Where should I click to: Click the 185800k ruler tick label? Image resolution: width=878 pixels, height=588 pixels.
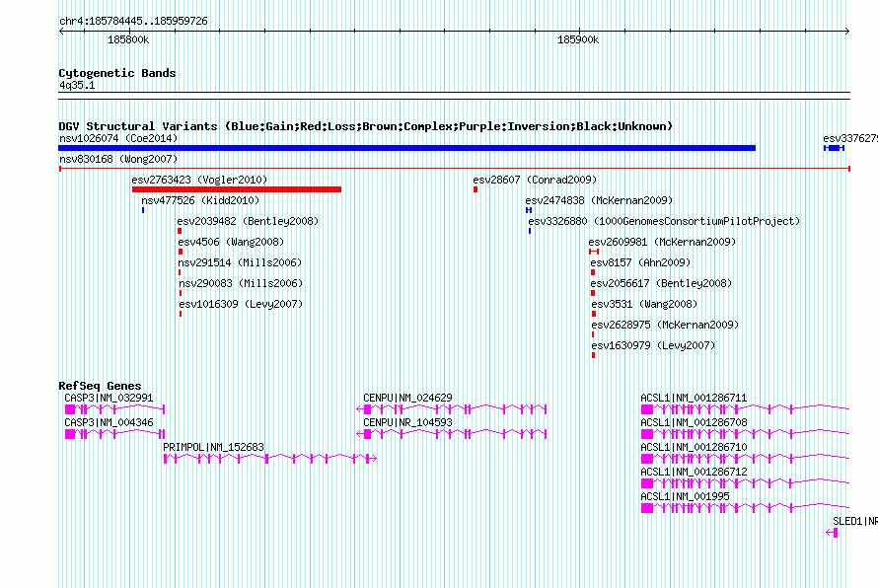pyautogui.click(x=128, y=39)
